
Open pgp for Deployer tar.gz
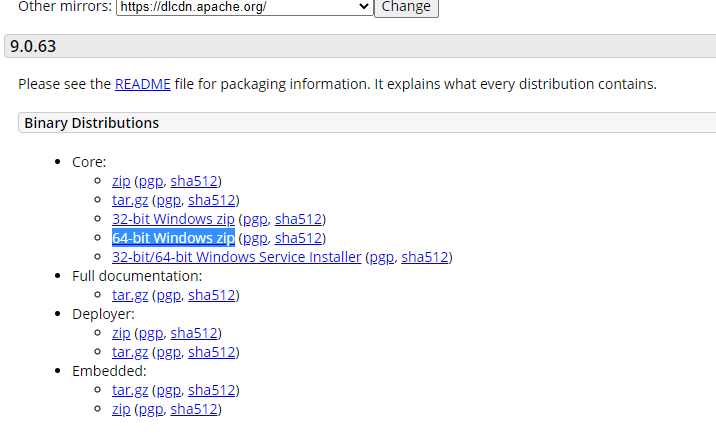[168, 352]
